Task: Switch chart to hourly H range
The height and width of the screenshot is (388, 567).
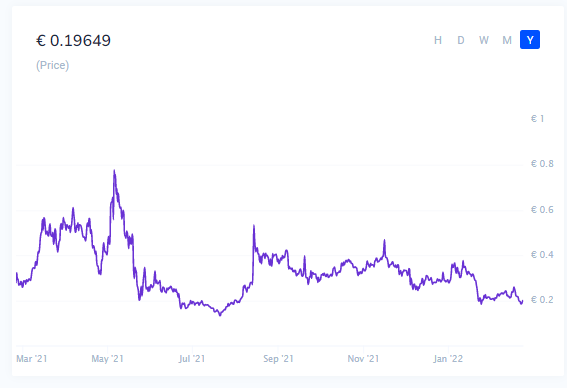Action: (x=438, y=40)
